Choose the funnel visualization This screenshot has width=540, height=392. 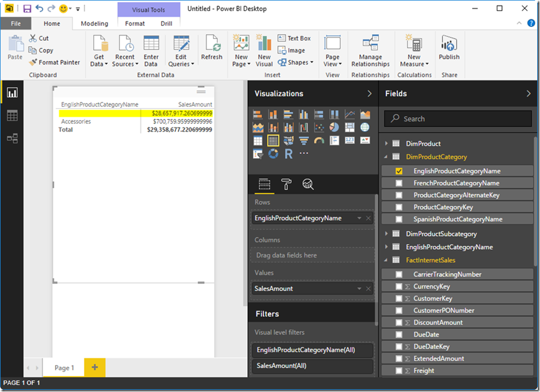tap(304, 141)
